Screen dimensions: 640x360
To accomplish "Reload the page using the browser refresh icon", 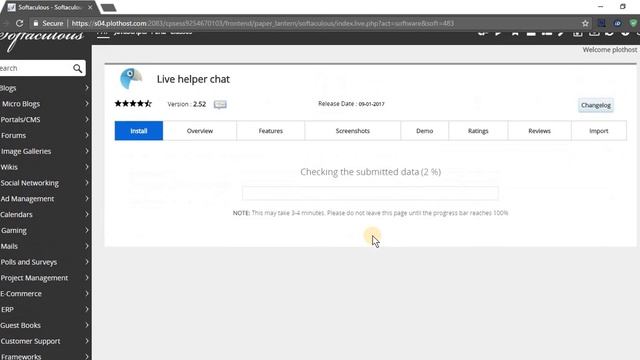I will pyautogui.click(x=19, y=24).
